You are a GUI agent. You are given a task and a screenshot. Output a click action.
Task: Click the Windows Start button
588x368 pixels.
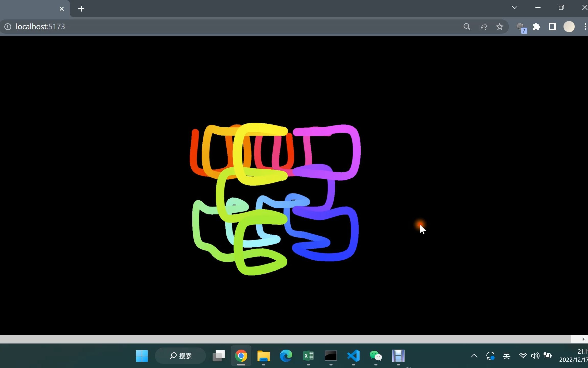tap(142, 355)
